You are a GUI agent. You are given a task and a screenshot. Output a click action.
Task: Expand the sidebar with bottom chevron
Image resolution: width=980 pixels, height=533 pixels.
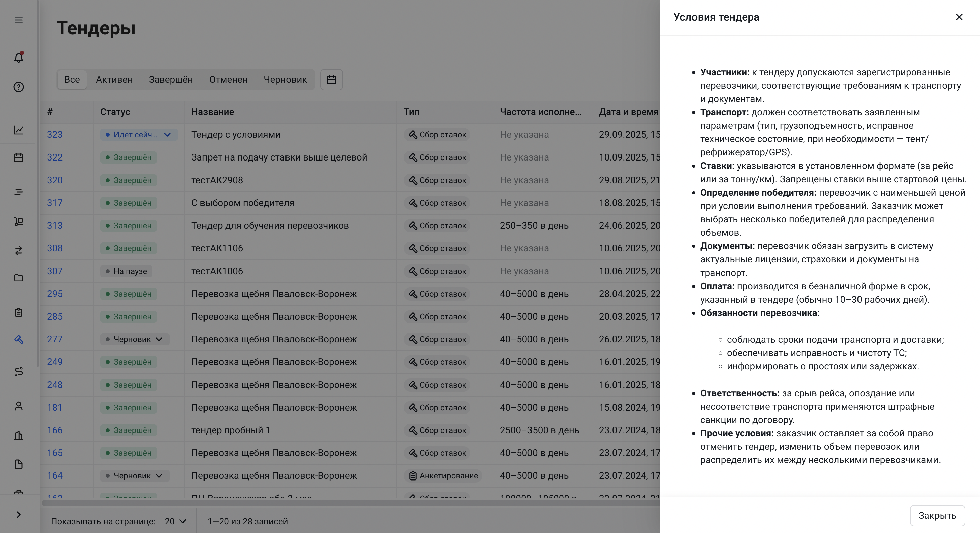tap(19, 515)
